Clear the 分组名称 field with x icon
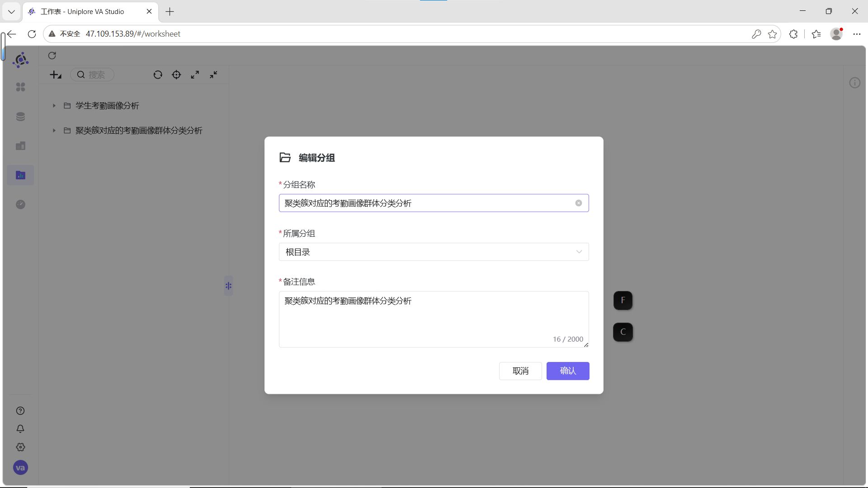Image resolution: width=868 pixels, height=488 pixels. [x=579, y=203]
